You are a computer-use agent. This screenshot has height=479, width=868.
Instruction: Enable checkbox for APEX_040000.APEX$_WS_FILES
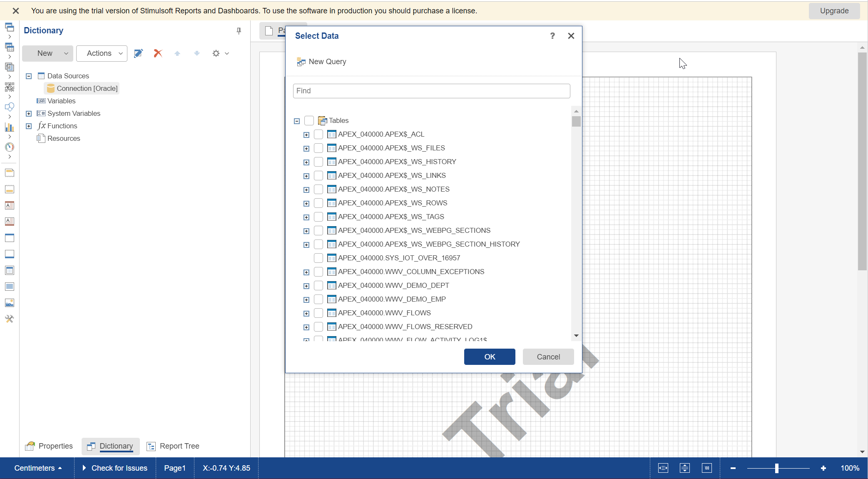pyautogui.click(x=319, y=148)
